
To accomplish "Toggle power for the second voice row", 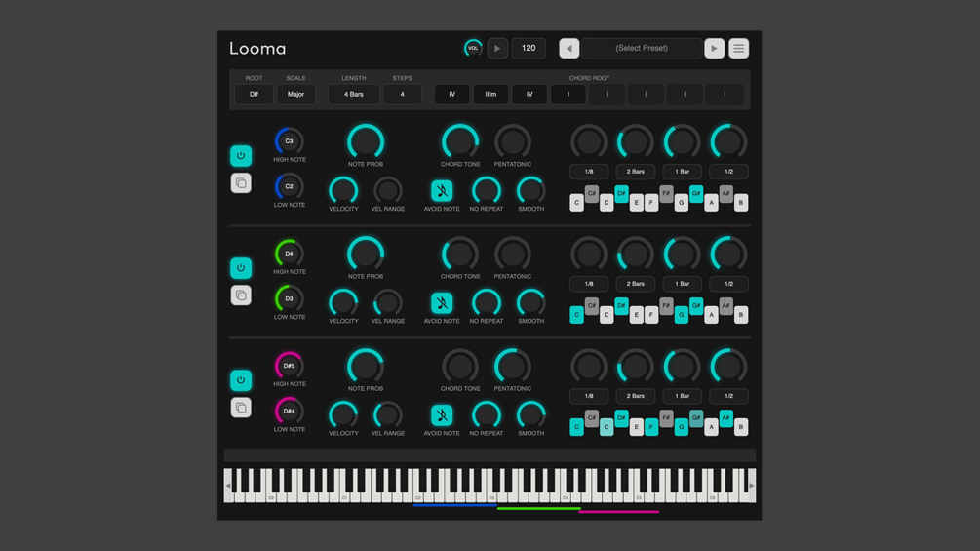I will (241, 268).
